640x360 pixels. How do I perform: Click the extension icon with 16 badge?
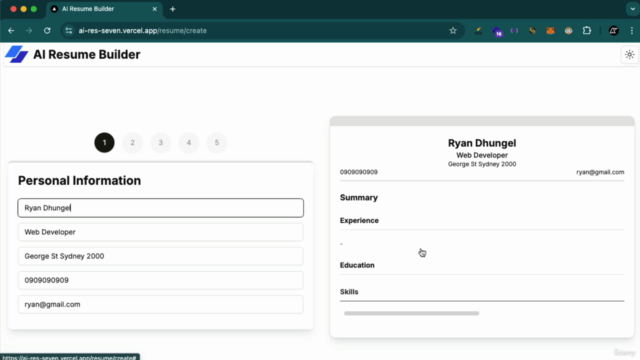coord(497,31)
